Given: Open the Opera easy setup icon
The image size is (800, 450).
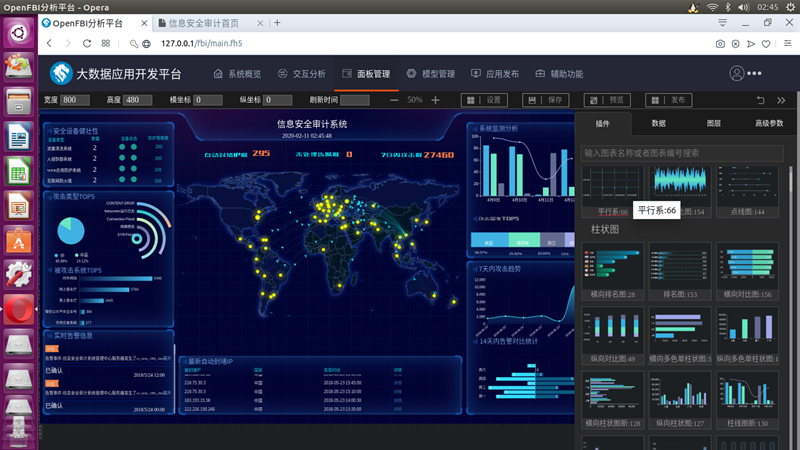Looking at the screenshot, I should 788,43.
